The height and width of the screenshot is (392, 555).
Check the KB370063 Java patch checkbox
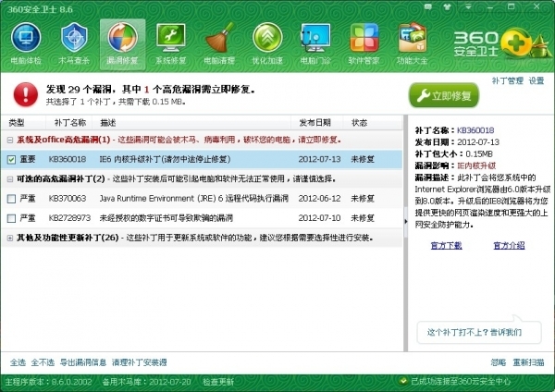click(11, 198)
